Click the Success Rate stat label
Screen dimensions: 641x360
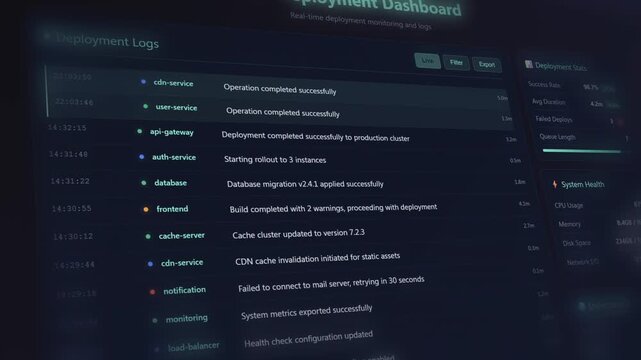pos(544,84)
